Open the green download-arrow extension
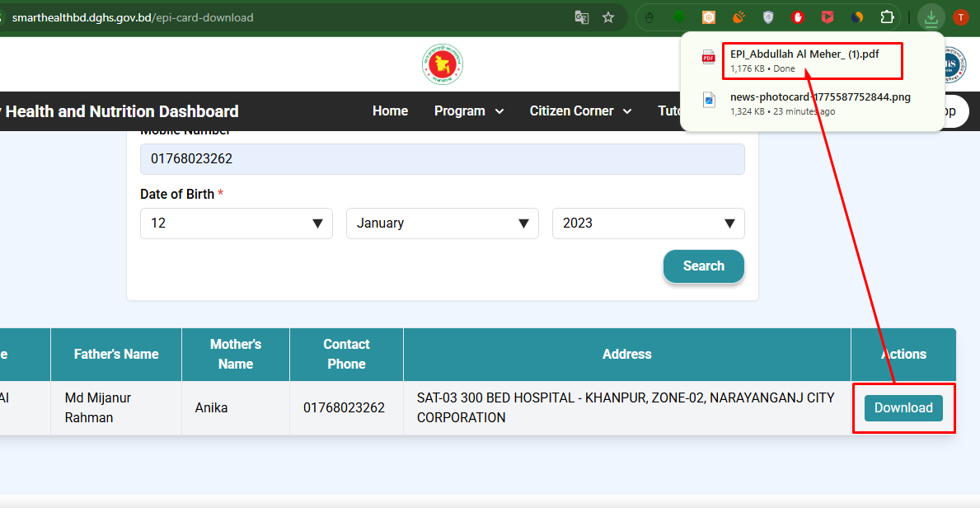The height and width of the screenshot is (508, 980). (x=679, y=16)
